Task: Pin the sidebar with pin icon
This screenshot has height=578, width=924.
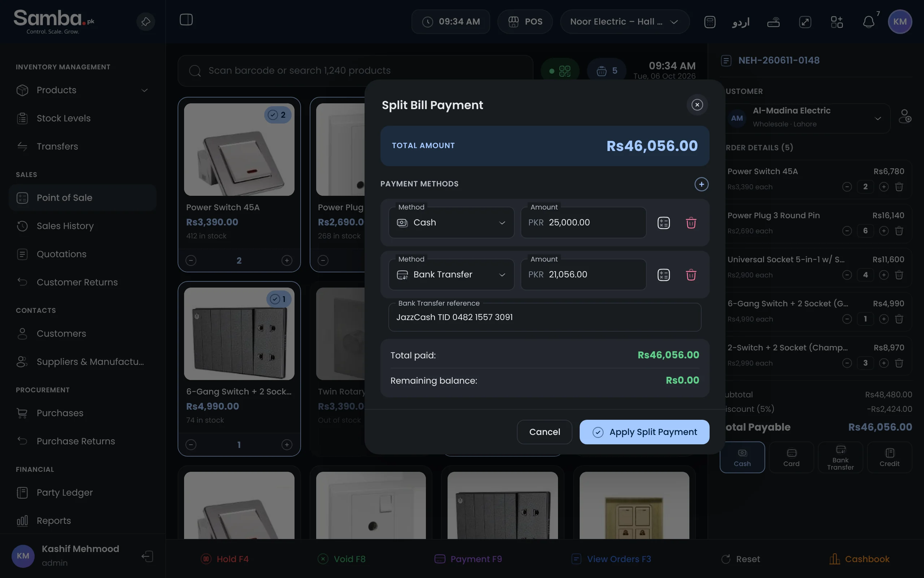Action: pos(145,22)
